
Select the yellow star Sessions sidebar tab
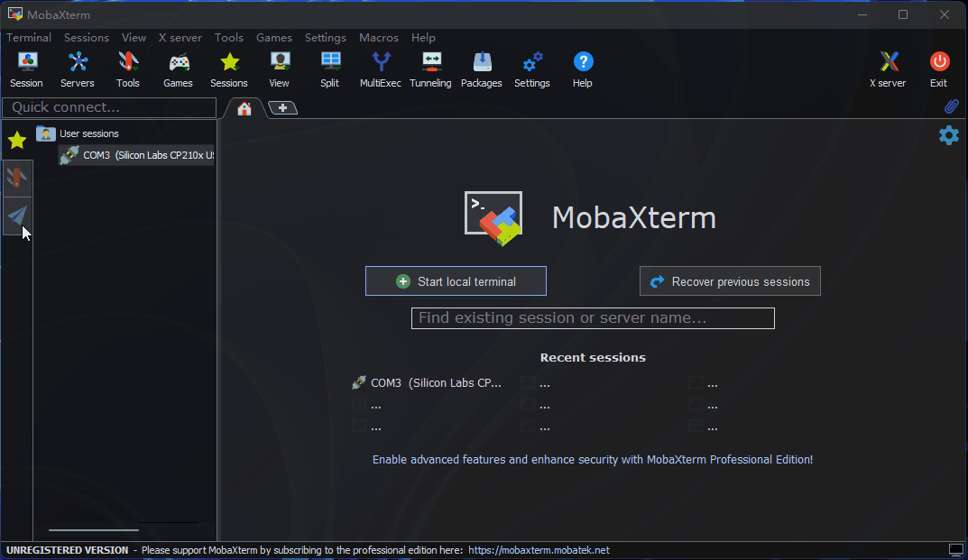17,140
